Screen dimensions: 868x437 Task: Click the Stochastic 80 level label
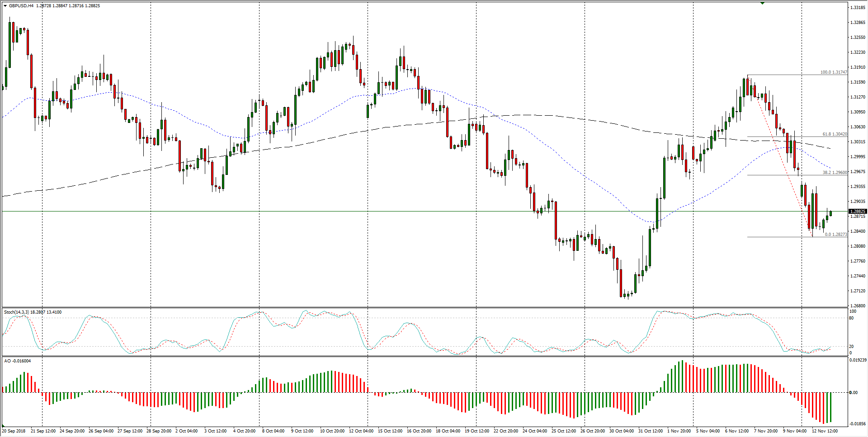(x=851, y=318)
